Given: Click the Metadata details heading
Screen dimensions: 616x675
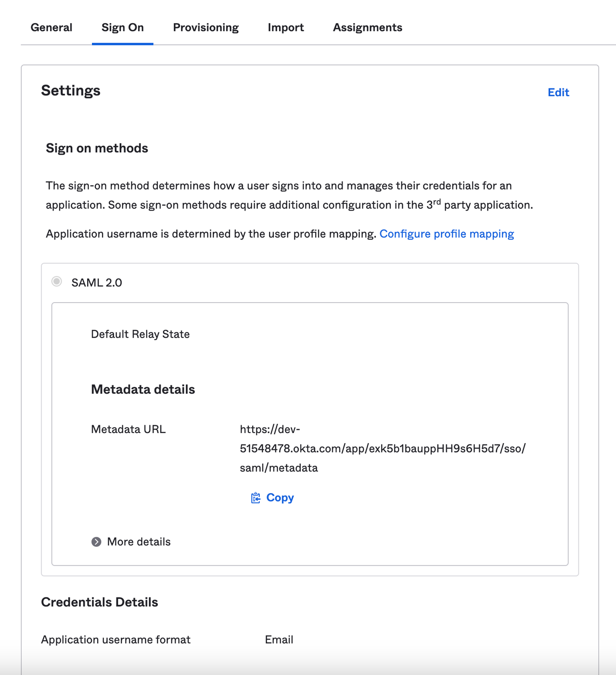Looking at the screenshot, I should pos(142,390).
